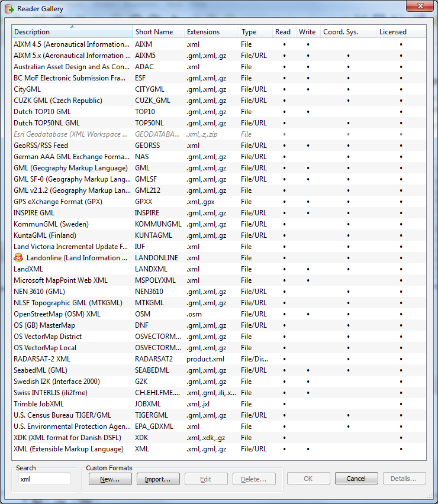Select GML SF-0 row
The height and width of the screenshot is (504, 438).
pyautogui.click(x=218, y=179)
